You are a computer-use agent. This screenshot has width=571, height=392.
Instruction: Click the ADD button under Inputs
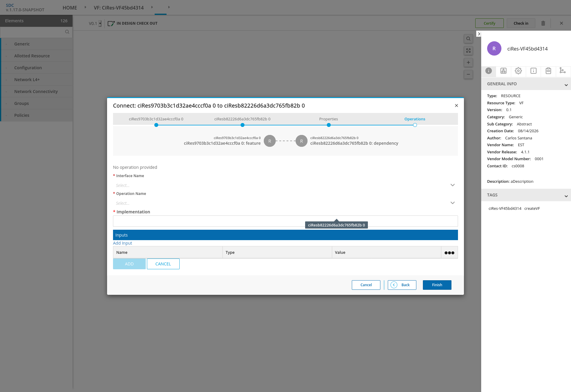pos(129,264)
